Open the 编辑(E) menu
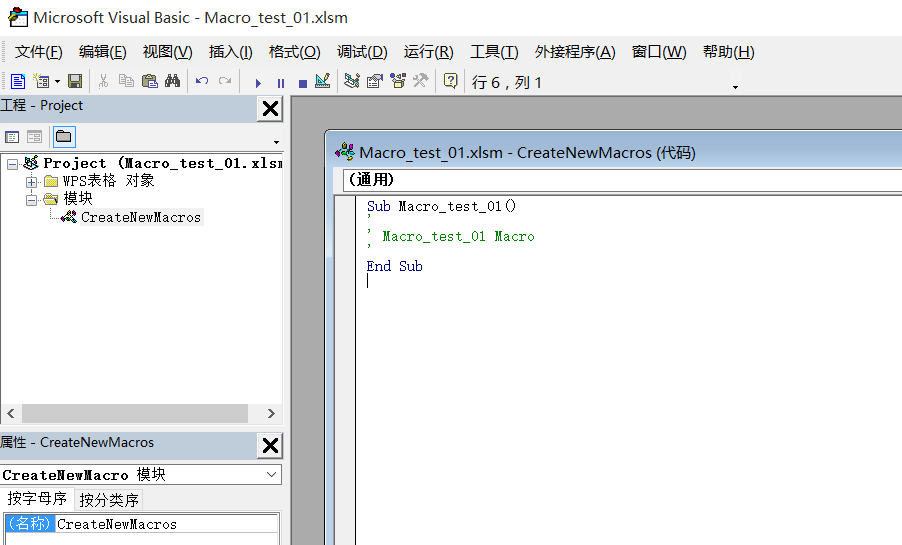 point(102,52)
